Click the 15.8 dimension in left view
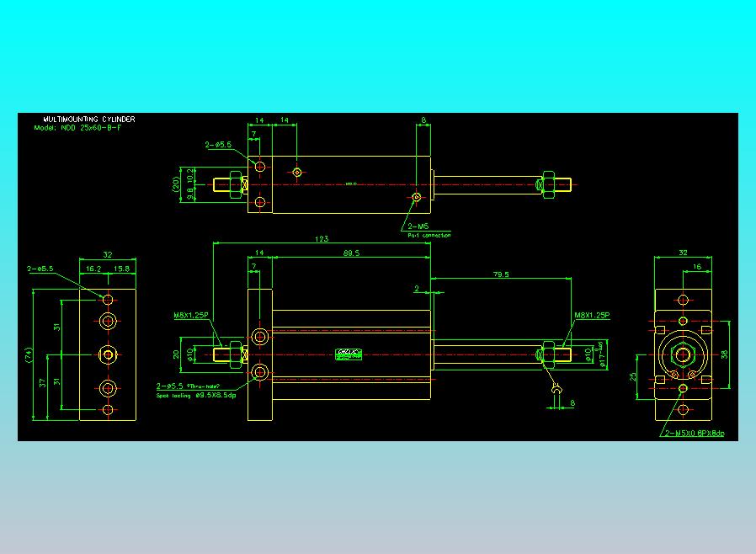This screenshot has width=756, height=554. tap(121, 269)
